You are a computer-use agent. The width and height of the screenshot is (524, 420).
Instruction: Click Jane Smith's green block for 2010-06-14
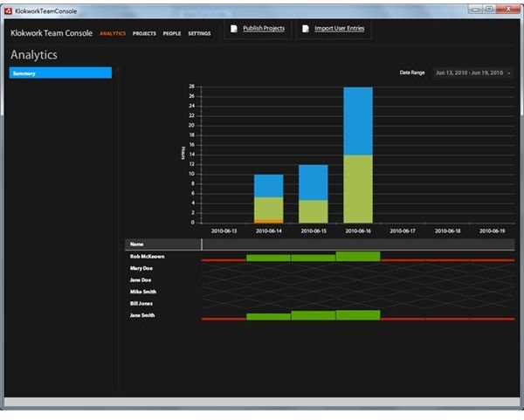point(268,317)
